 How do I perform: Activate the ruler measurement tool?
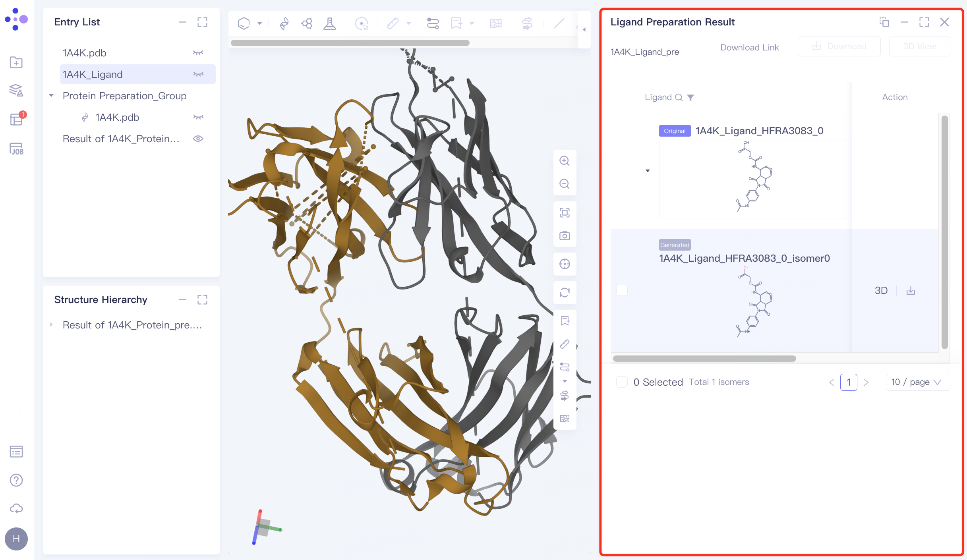click(x=393, y=23)
